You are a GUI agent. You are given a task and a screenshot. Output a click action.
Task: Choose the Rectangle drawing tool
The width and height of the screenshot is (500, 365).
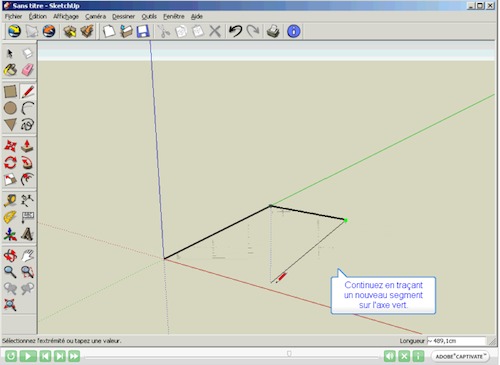point(10,91)
